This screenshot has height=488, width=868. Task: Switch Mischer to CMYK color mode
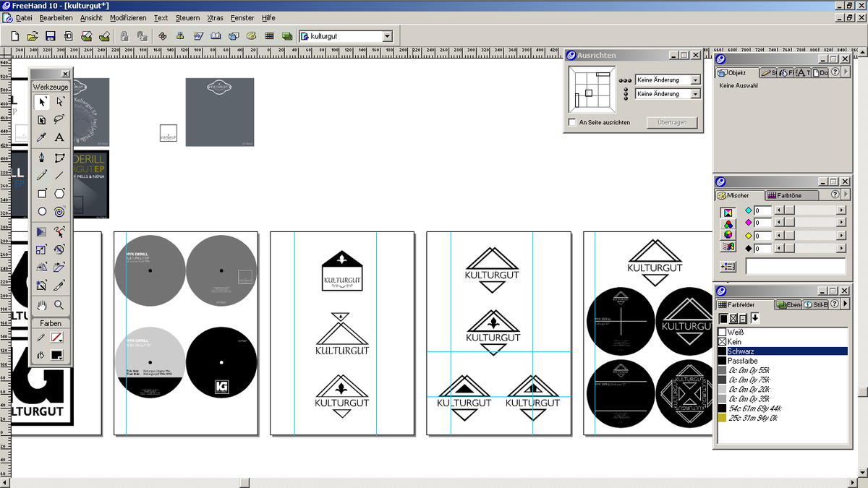[728, 213]
